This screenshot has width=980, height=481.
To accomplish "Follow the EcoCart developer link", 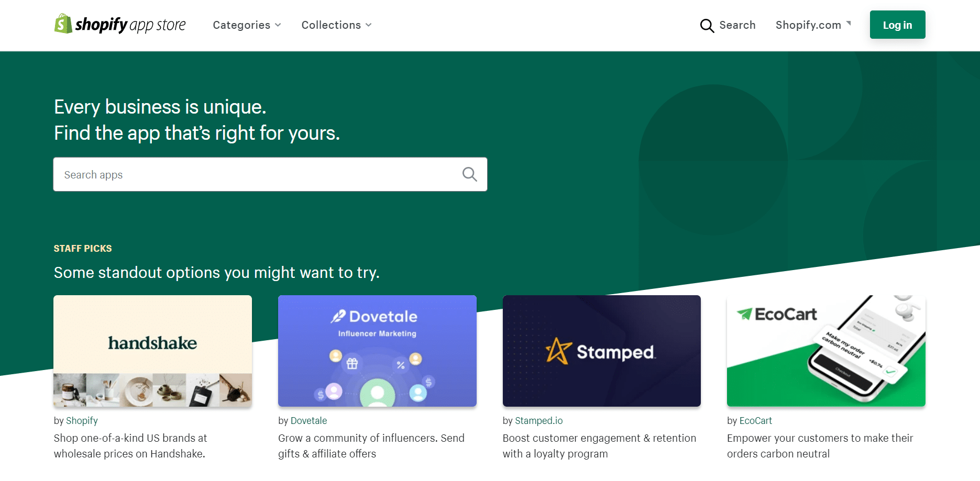I will point(756,421).
